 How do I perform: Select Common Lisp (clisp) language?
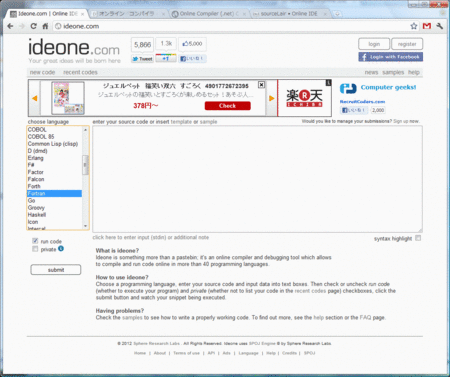pyautogui.click(x=54, y=144)
